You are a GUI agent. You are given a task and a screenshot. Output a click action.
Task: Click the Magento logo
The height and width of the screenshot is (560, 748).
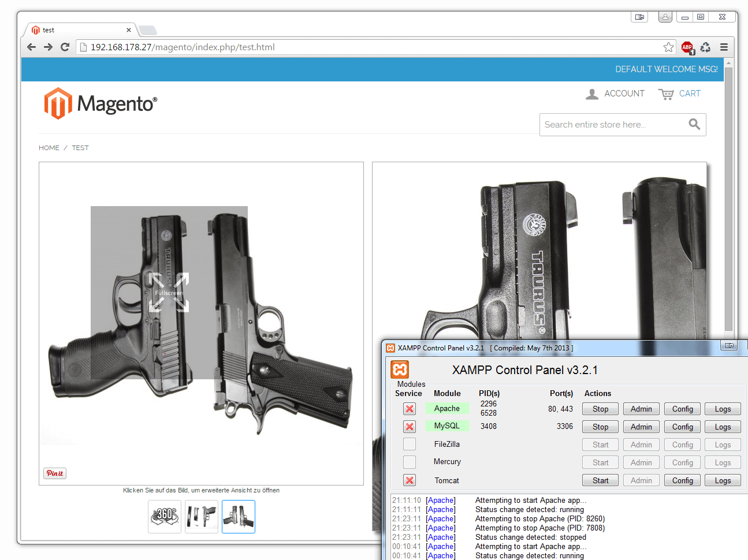point(101,104)
